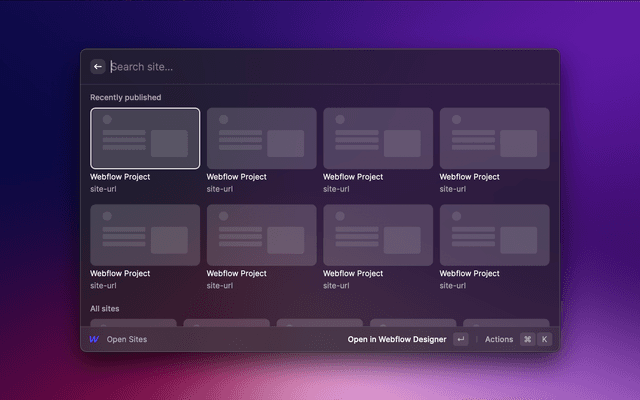Select third thumbnail in first Recently published row
Screen dimensions: 640x400
point(378,138)
